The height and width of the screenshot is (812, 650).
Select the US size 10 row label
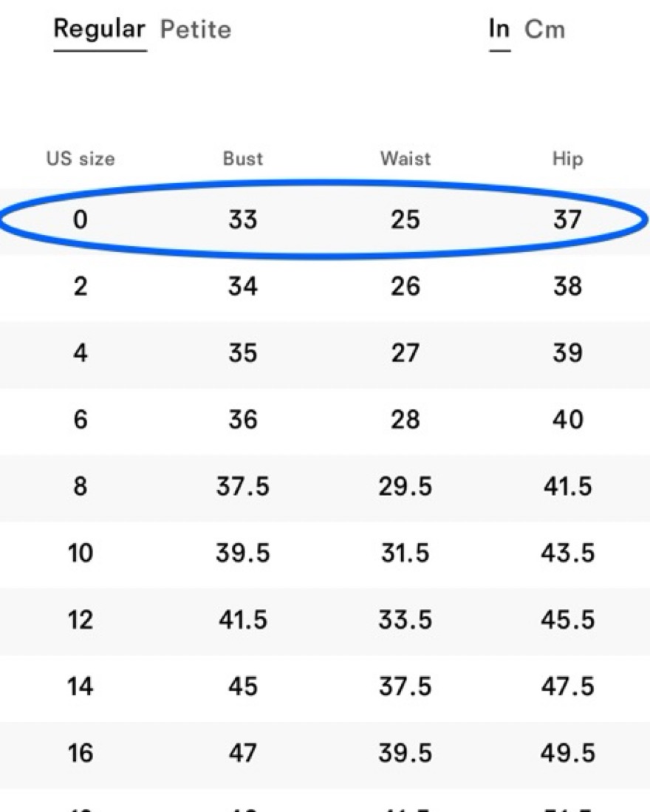coord(81,553)
